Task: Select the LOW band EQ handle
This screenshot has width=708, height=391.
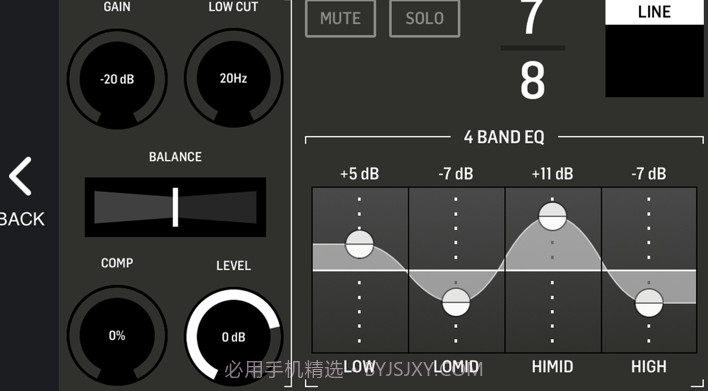Action: [359, 244]
